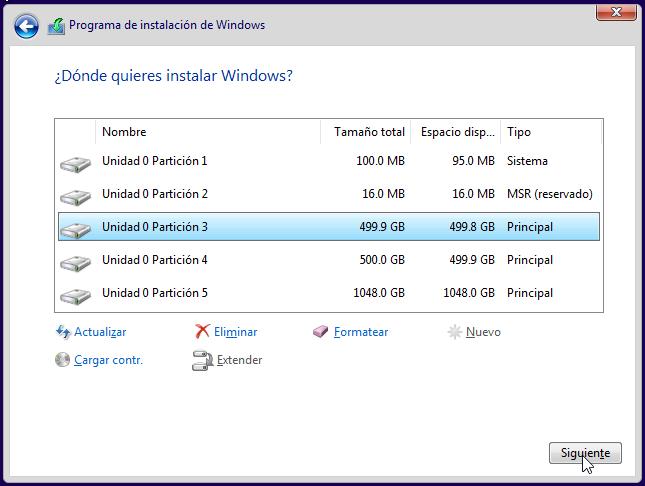The height and width of the screenshot is (486, 645).
Task: Click Partición 2's 16.0 MB total size
Action: [x=383, y=194]
